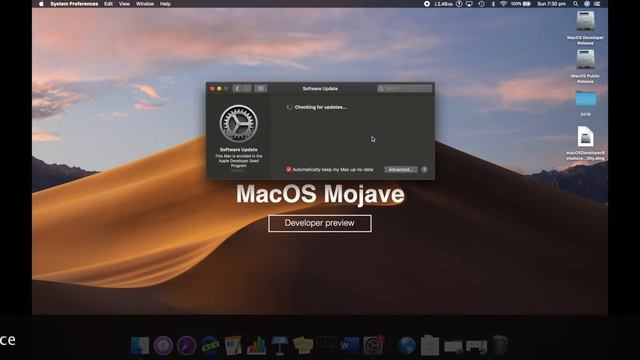Click the help question mark button

pyautogui.click(x=424, y=169)
